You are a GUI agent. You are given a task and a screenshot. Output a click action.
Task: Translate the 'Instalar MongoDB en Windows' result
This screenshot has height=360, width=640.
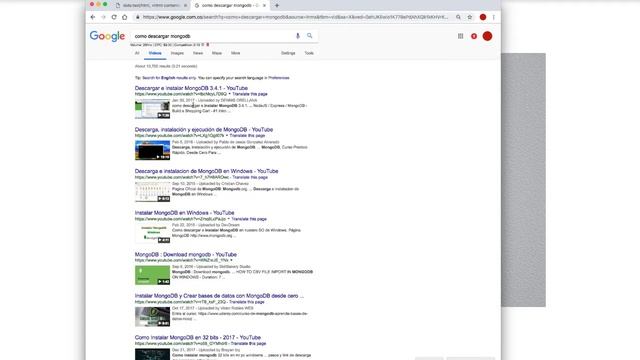[x=249, y=219]
